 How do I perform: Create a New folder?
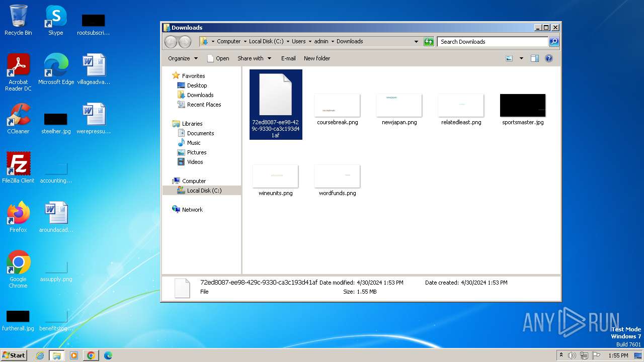click(317, 58)
